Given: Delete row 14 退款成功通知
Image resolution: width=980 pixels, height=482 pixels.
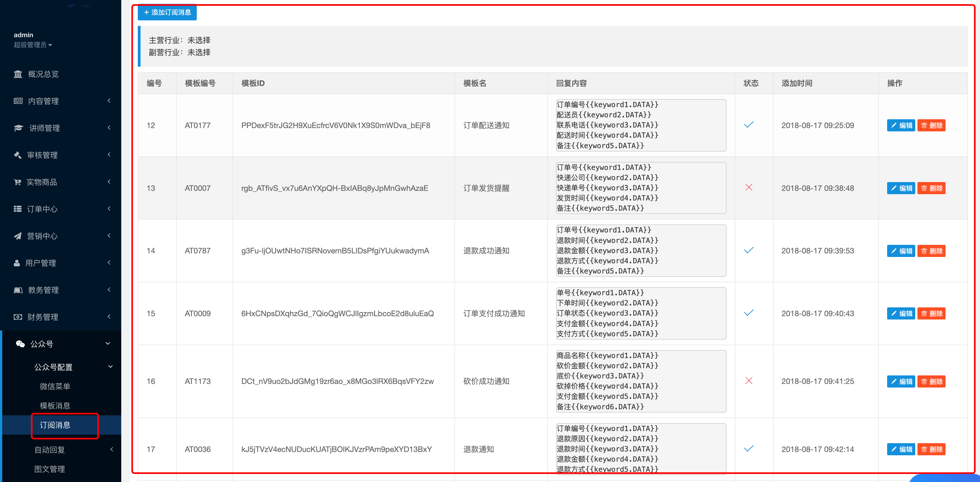Looking at the screenshot, I should pos(931,251).
